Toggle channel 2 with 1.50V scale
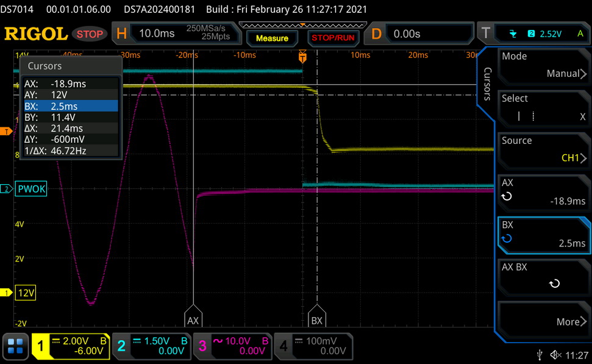 152,346
